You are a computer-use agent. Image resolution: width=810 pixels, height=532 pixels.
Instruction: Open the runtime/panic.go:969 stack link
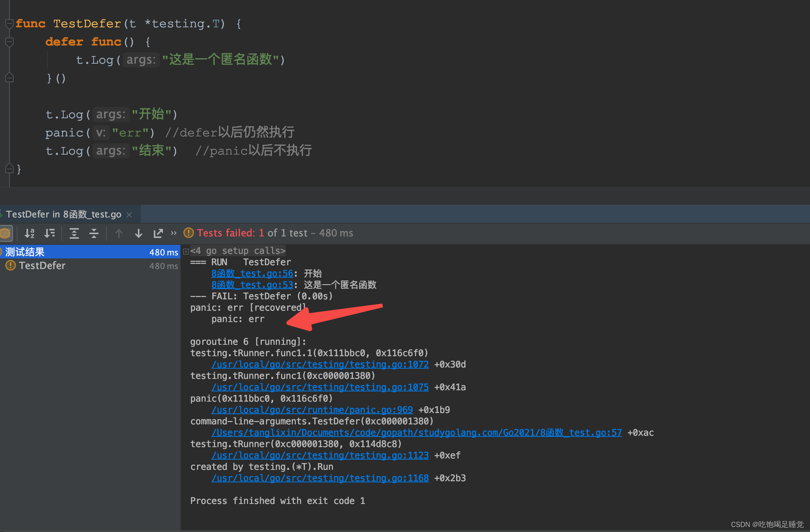click(x=312, y=410)
